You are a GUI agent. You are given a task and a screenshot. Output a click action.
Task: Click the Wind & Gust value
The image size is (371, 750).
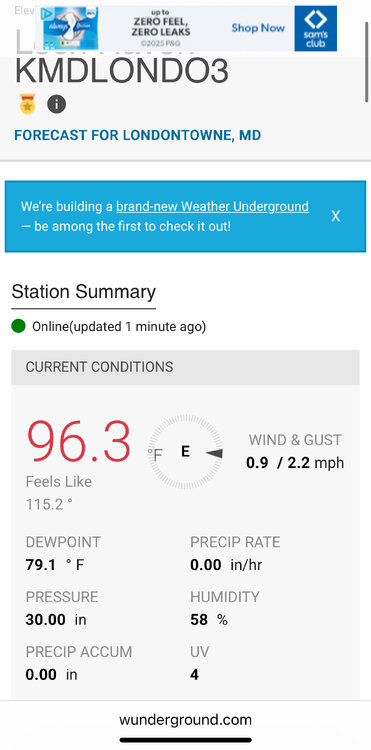pos(295,463)
